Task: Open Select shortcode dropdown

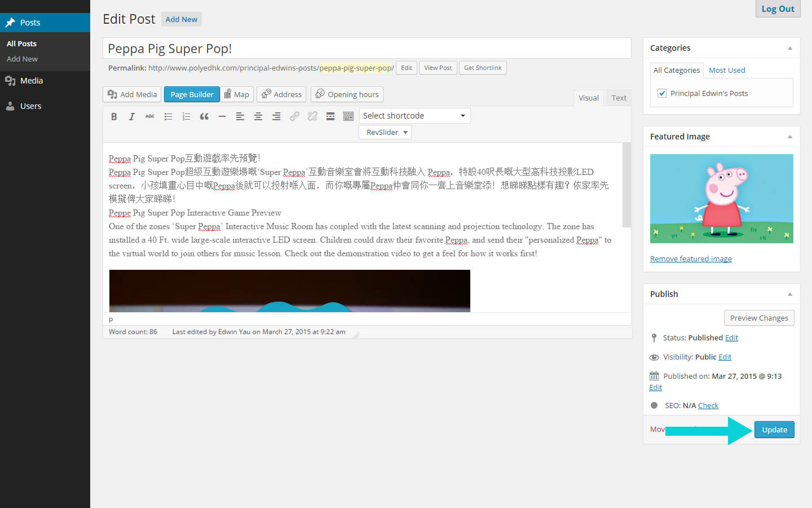Action: pos(414,116)
